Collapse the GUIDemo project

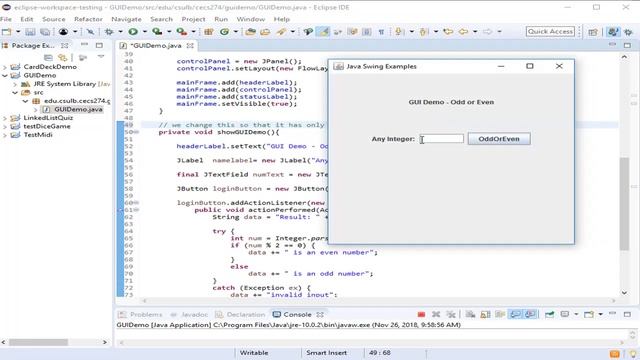(x=5, y=76)
